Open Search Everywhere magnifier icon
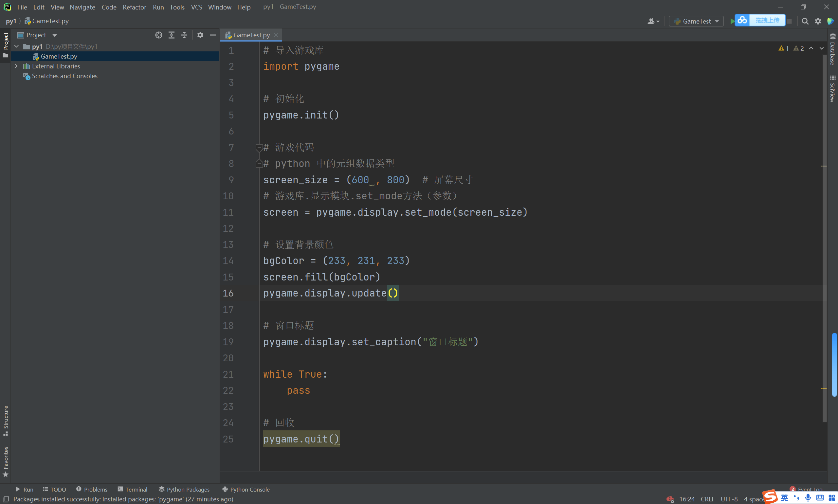838x504 pixels. (805, 21)
